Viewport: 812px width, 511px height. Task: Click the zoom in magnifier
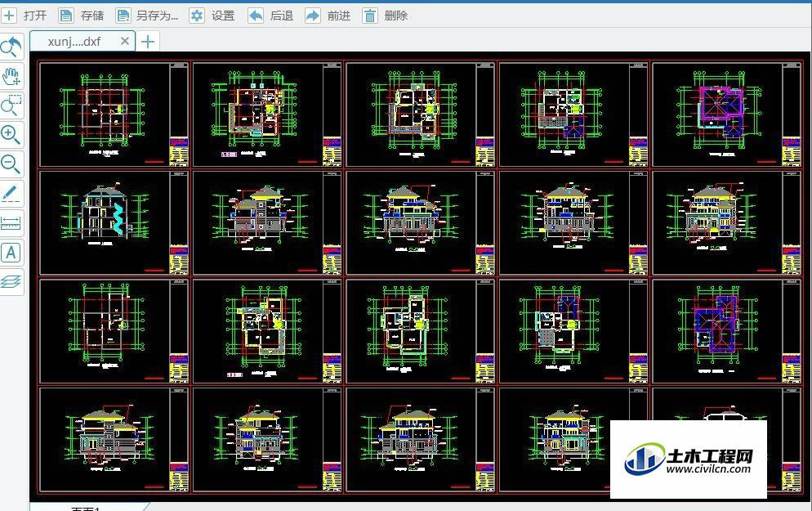coord(11,135)
